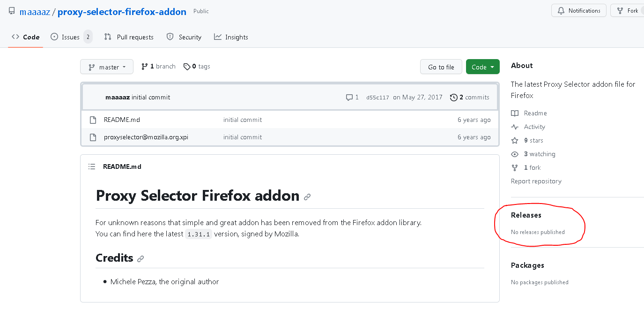The height and width of the screenshot is (325, 644).
Task: Open the Releases heading link
Action: pos(526,215)
